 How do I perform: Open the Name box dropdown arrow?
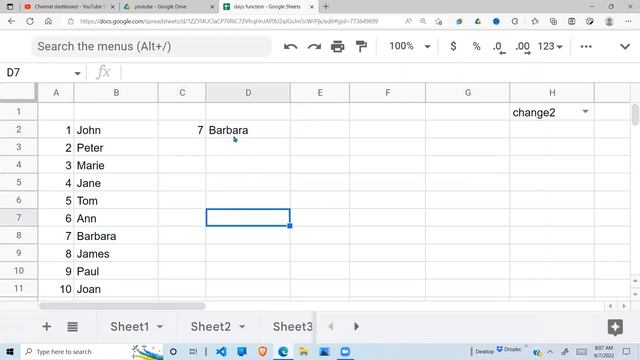(x=77, y=73)
